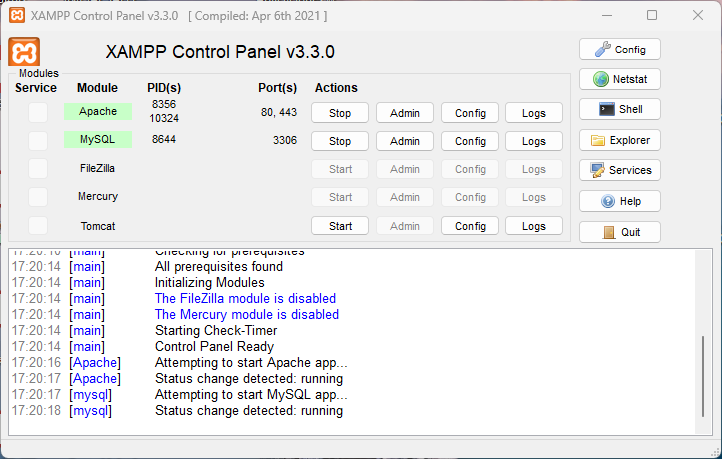Minimize the XAMPP window
The height and width of the screenshot is (459, 722).
(607, 15)
